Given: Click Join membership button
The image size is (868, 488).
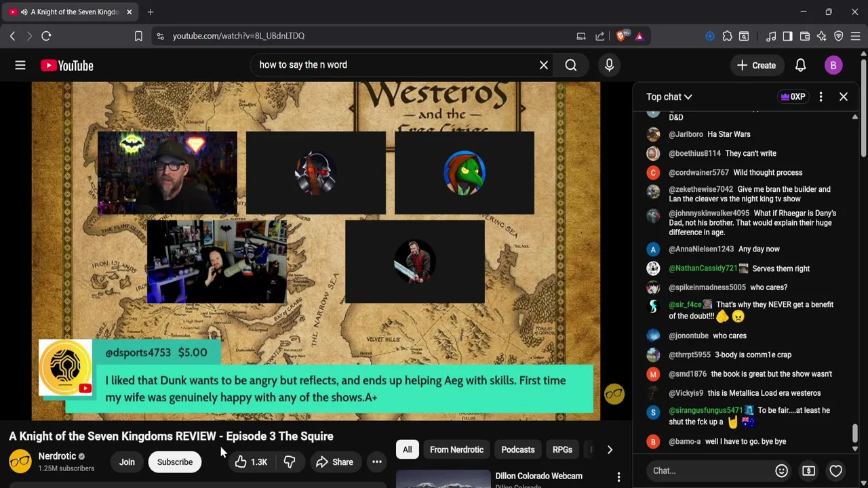Looking at the screenshot, I should point(127,462).
